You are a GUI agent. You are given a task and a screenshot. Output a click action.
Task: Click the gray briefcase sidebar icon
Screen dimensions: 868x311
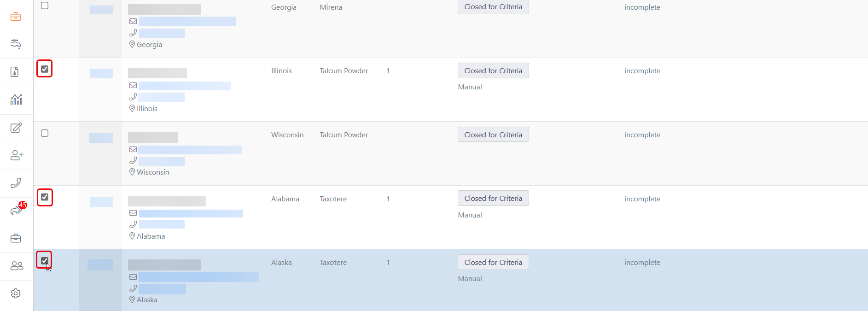pos(16,238)
